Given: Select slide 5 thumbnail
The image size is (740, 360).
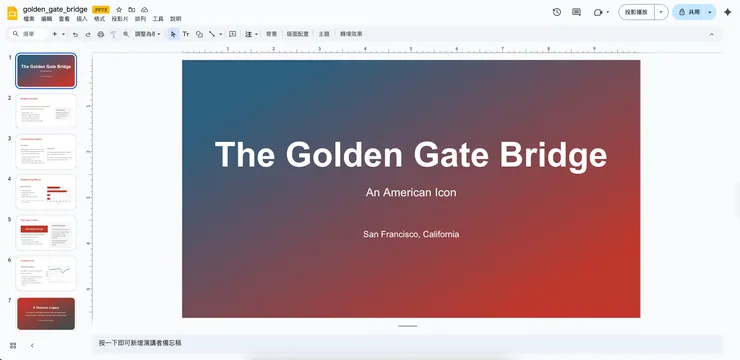Looking at the screenshot, I should pos(46,233).
